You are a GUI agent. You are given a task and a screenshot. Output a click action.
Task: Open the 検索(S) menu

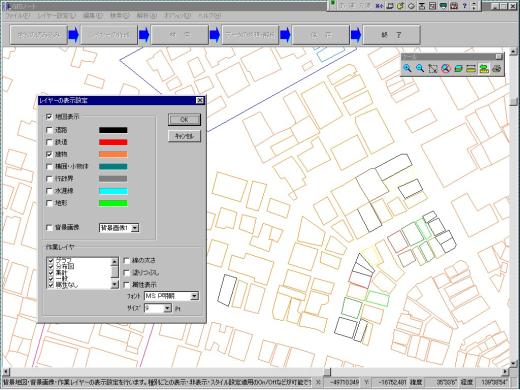pos(120,15)
